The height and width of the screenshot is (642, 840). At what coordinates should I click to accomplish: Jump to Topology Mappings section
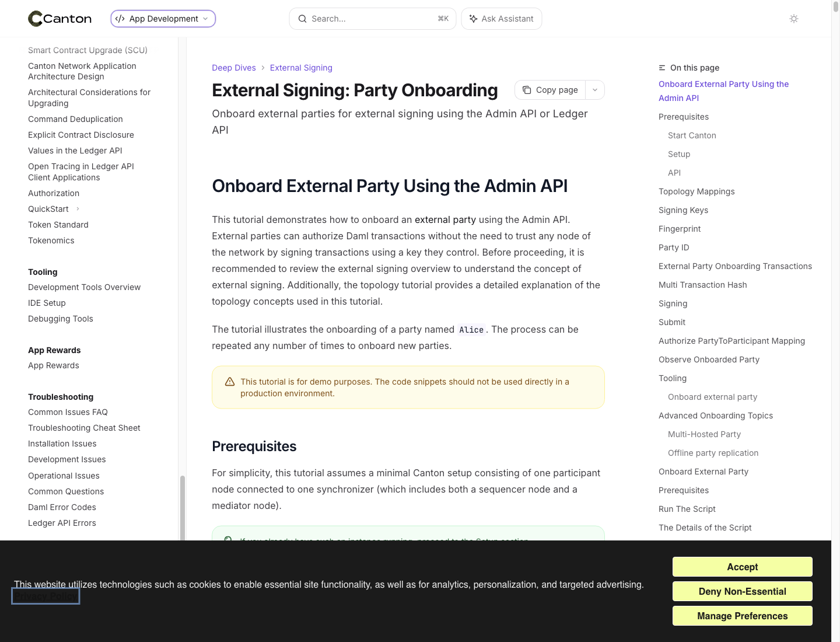(x=696, y=191)
